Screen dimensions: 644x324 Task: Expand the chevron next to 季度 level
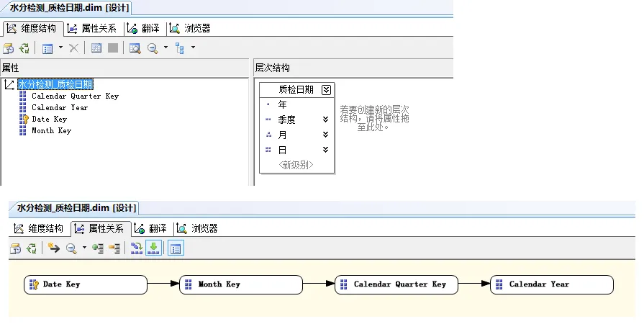(326, 120)
